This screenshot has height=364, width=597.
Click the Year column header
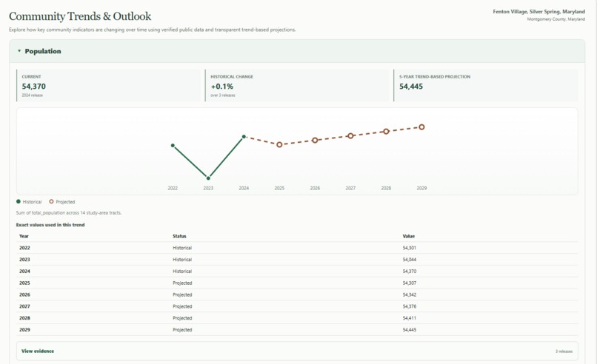coord(24,236)
